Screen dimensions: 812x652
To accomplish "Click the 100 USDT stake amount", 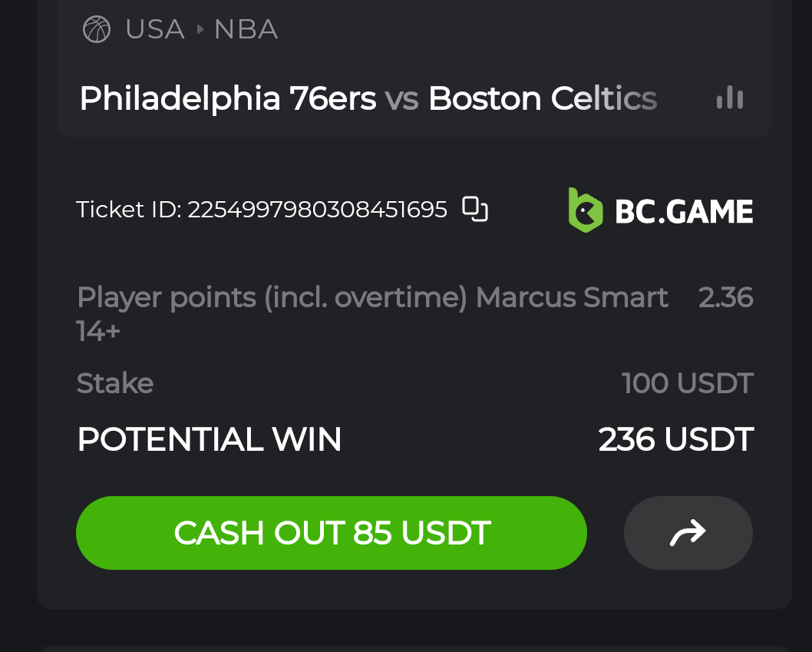I will coord(687,382).
